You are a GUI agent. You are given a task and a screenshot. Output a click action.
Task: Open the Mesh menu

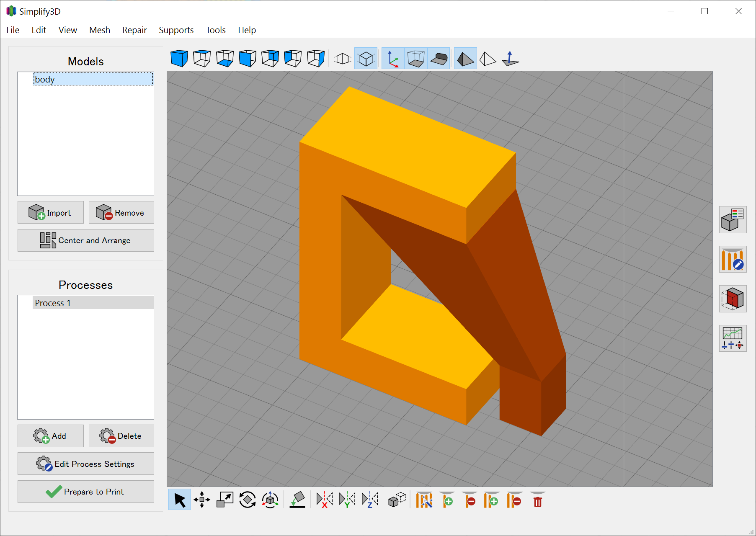[x=100, y=30]
